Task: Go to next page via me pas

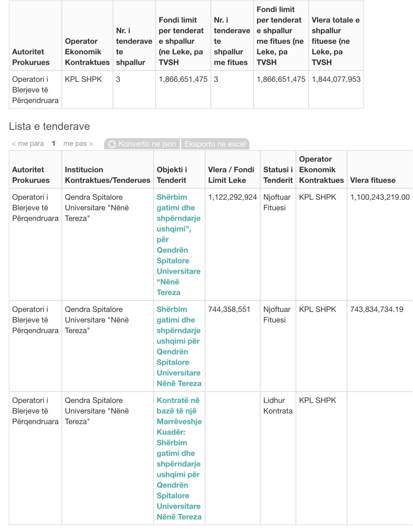Action: (x=78, y=144)
